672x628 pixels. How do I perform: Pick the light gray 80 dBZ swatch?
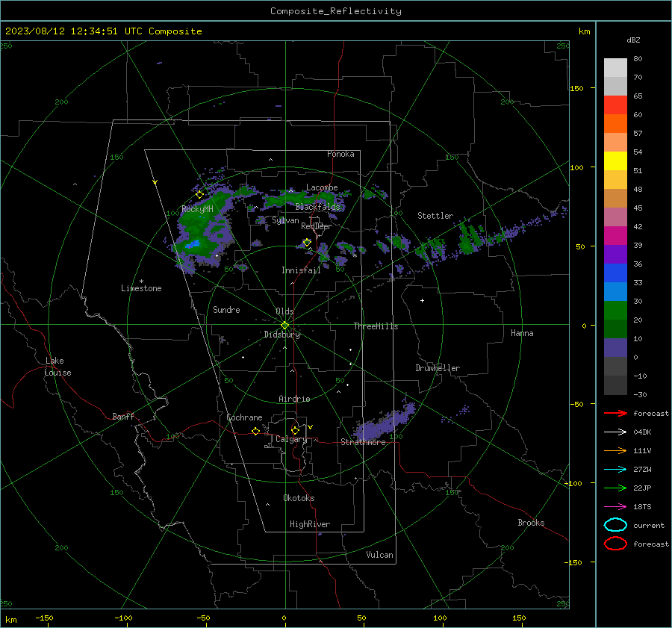(615, 67)
